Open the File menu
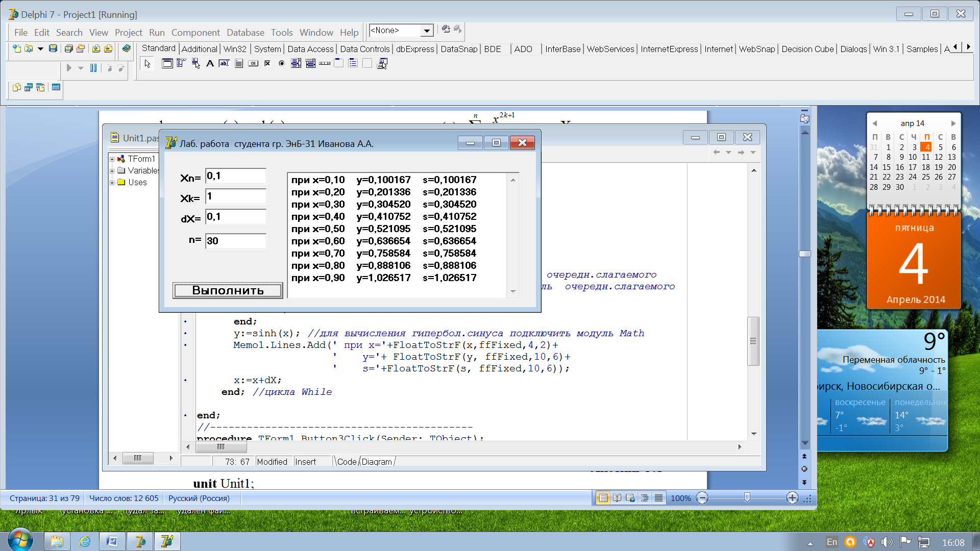 [x=21, y=33]
